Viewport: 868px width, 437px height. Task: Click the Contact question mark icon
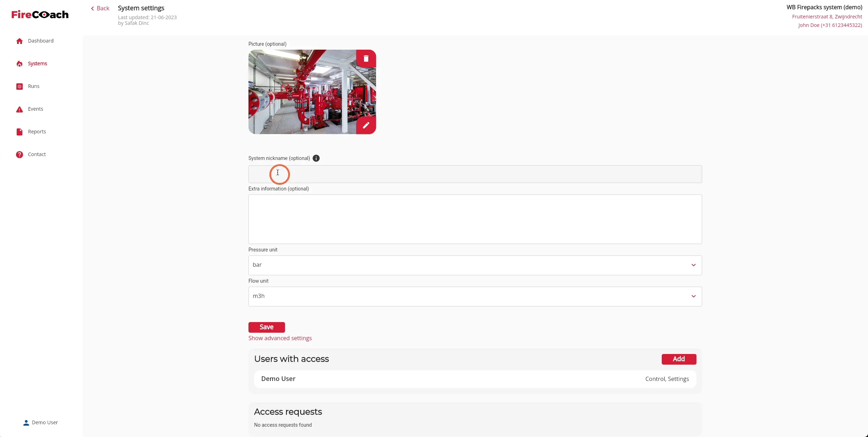(x=19, y=155)
